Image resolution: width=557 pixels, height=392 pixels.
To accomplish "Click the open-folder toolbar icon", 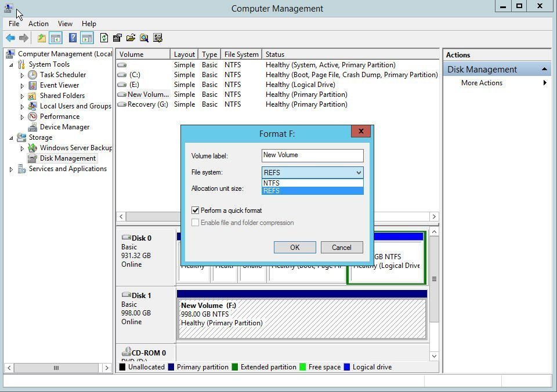I will click(131, 38).
